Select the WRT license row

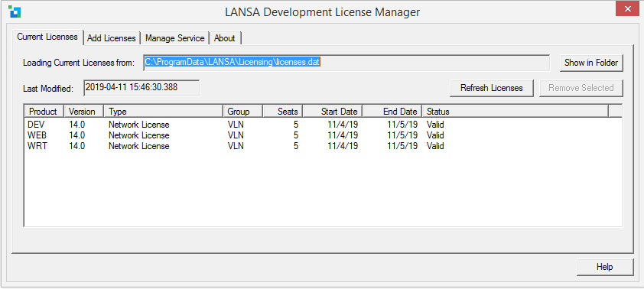(323, 146)
